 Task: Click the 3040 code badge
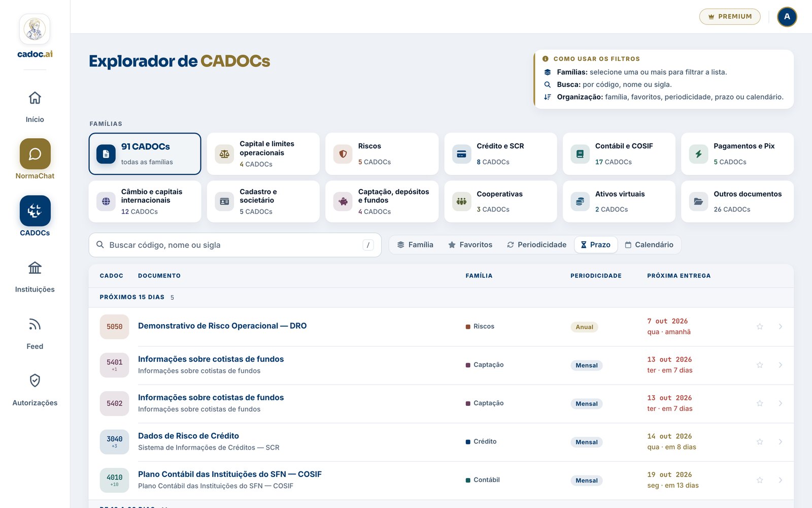coord(115,442)
